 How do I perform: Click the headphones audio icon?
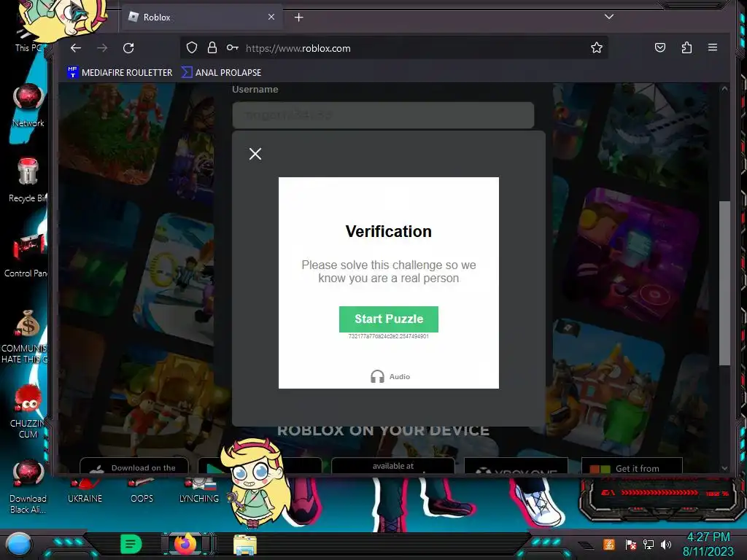(377, 377)
